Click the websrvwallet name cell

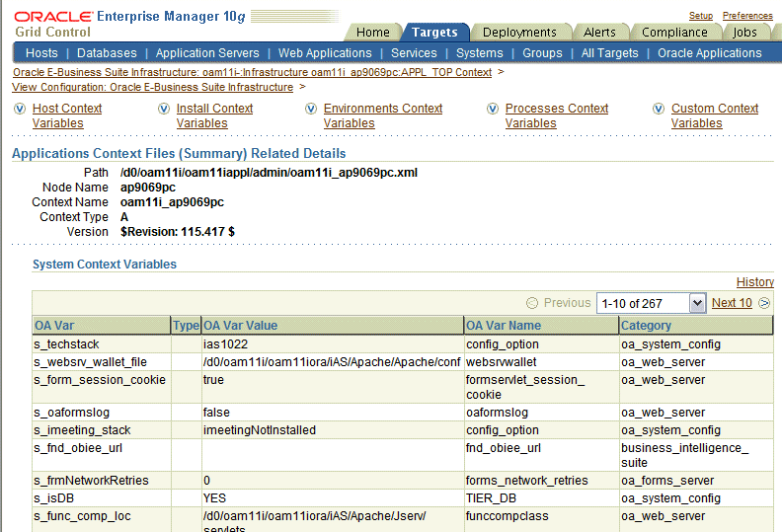pos(542,362)
